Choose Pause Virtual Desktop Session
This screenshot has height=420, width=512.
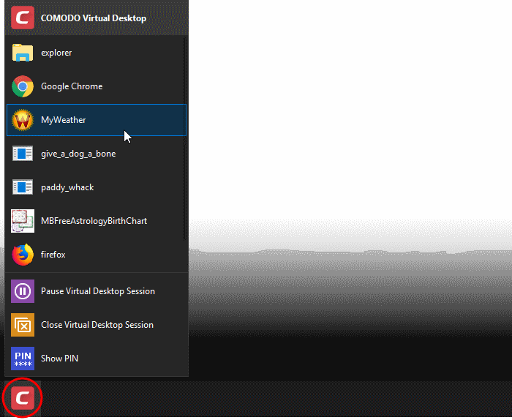[97, 291]
